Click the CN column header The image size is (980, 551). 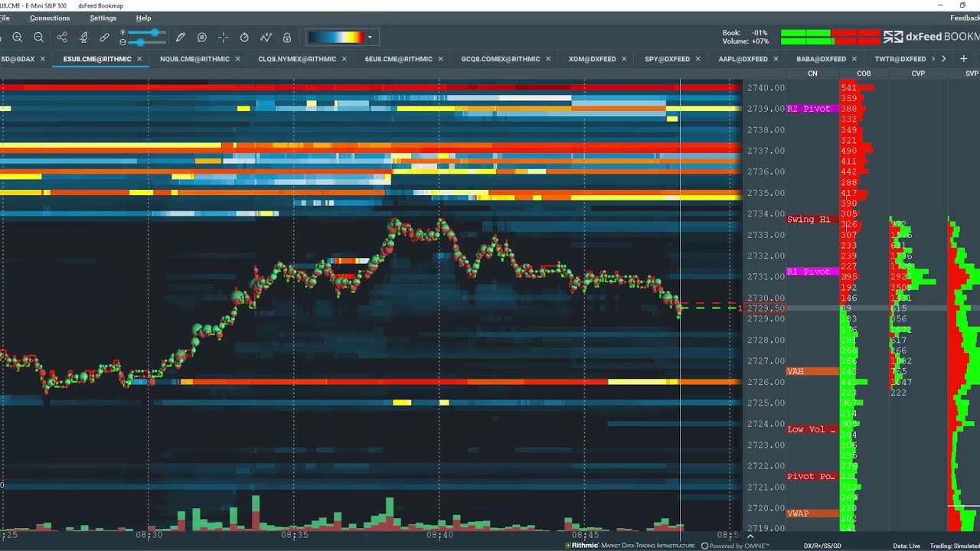(812, 73)
